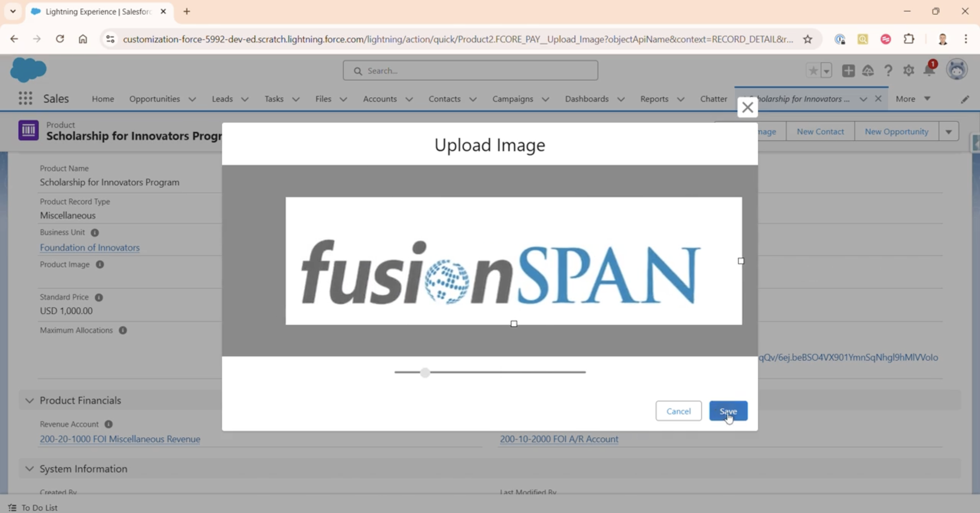Open the Notifications bell icon
The image size is (980, 513).
pyautogui.click(x=929, y=70)
